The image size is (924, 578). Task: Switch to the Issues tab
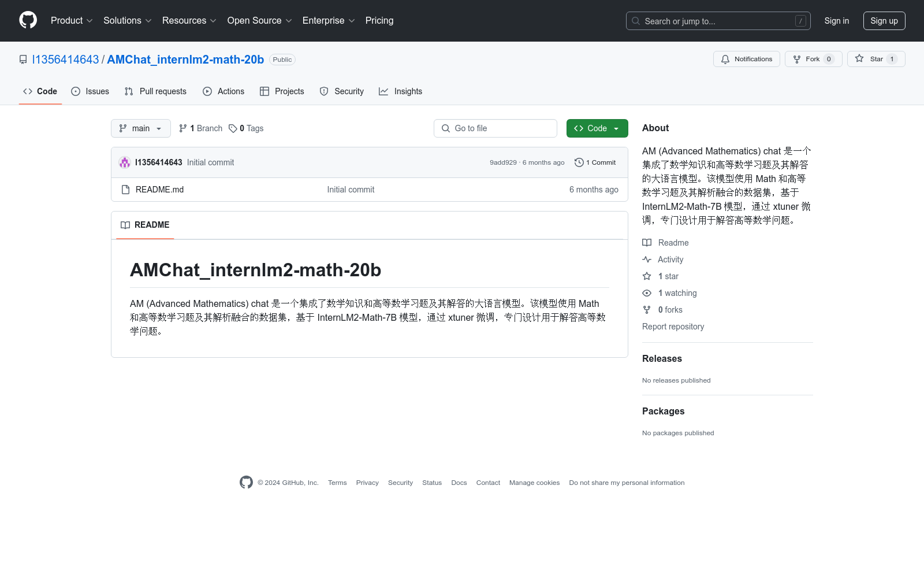90,91
